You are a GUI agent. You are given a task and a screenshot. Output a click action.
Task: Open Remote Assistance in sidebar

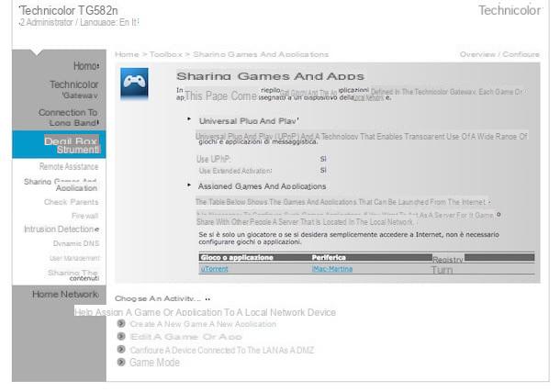coord(69,167)
